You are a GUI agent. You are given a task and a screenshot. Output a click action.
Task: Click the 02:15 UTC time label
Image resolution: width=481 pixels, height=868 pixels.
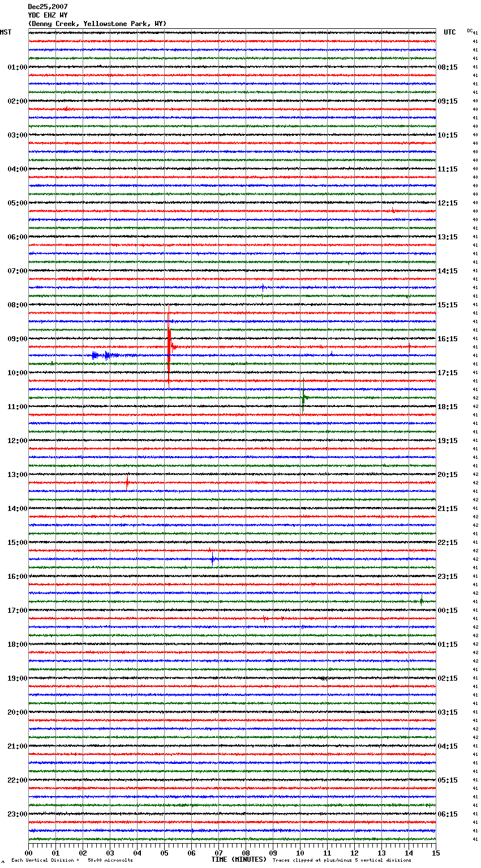[x=448, y=678]
